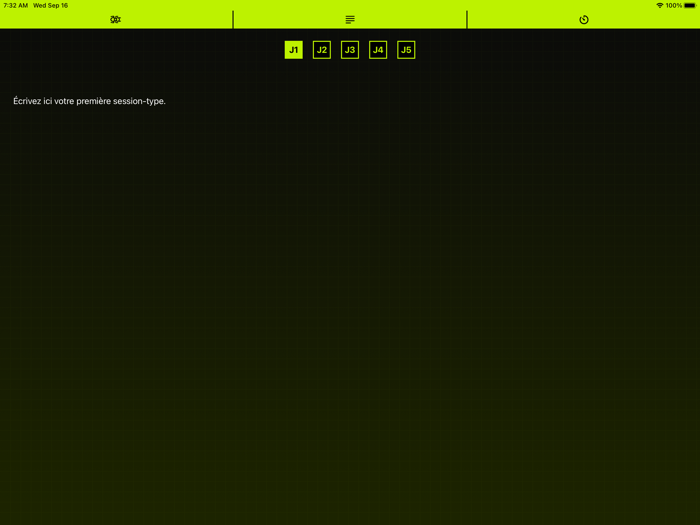Select the highlighted J1 square
Viewport: 700px width, 525px height.
(293, 50)
